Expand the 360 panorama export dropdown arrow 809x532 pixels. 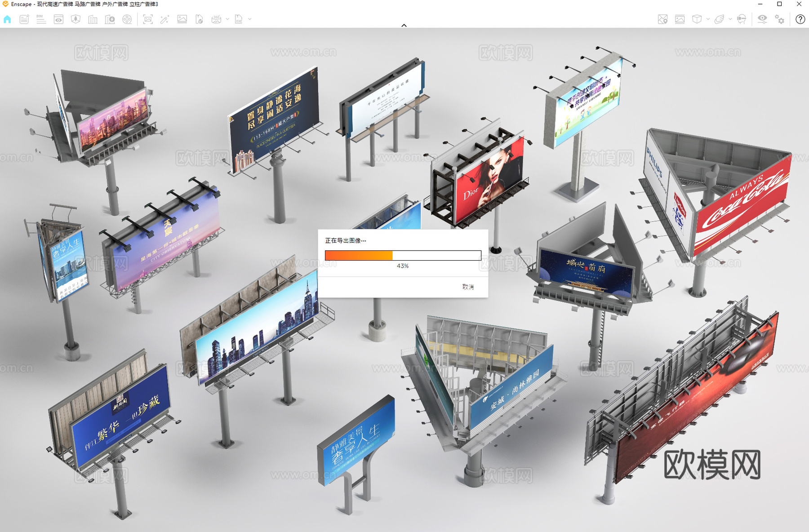coord(227,19)
